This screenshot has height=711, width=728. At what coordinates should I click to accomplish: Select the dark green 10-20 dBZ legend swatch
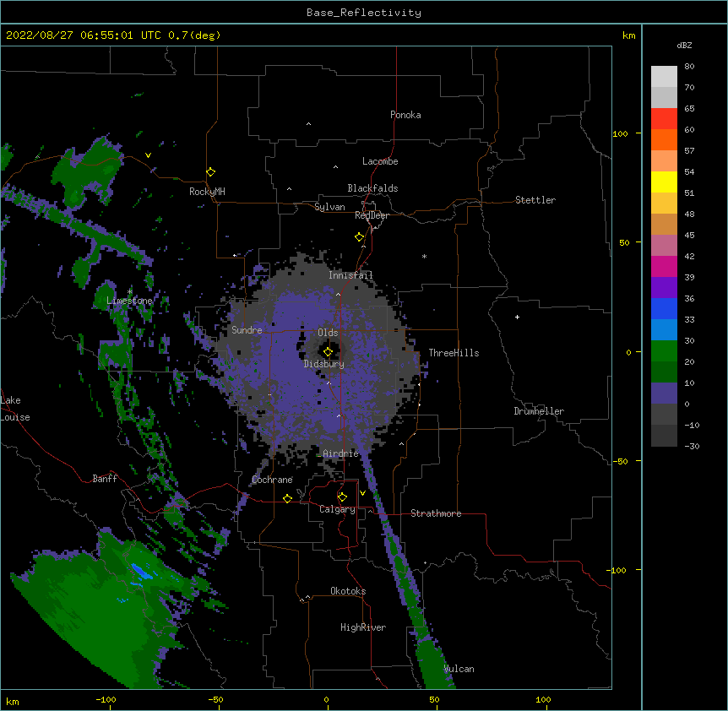click(664, 372)
